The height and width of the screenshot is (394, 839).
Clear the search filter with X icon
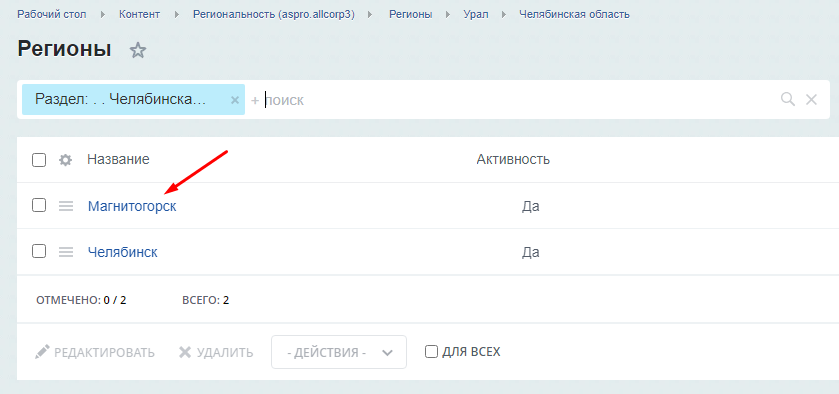pos(811,99)
